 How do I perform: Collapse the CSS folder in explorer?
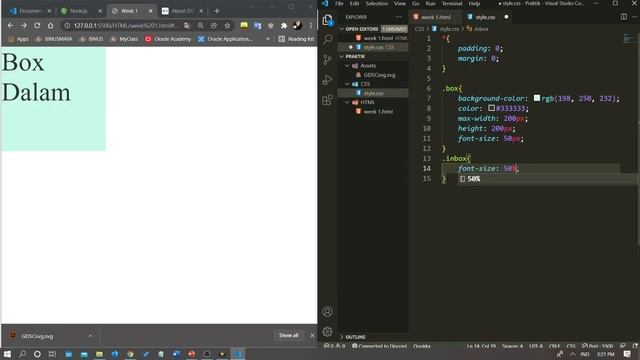tap(347, 84)
